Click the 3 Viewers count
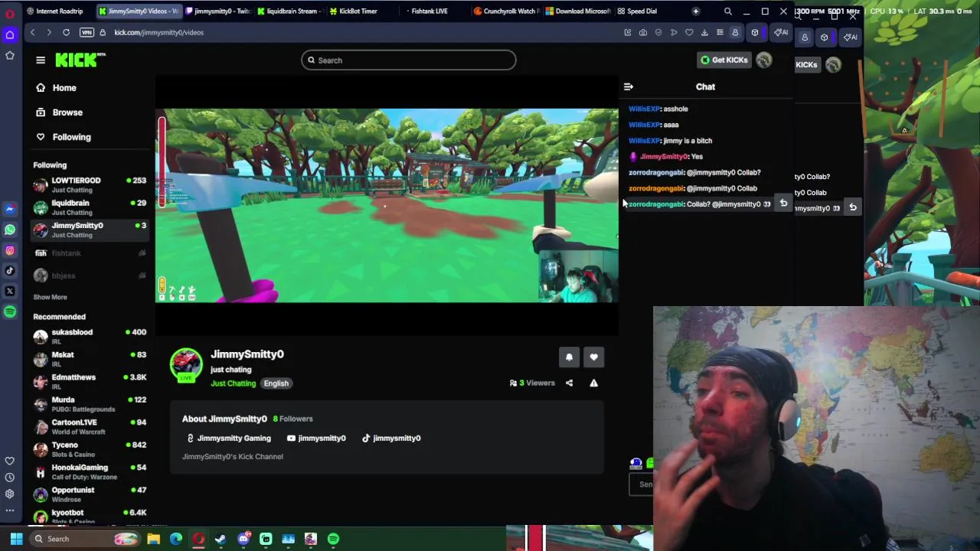 [x=532, y=383]
